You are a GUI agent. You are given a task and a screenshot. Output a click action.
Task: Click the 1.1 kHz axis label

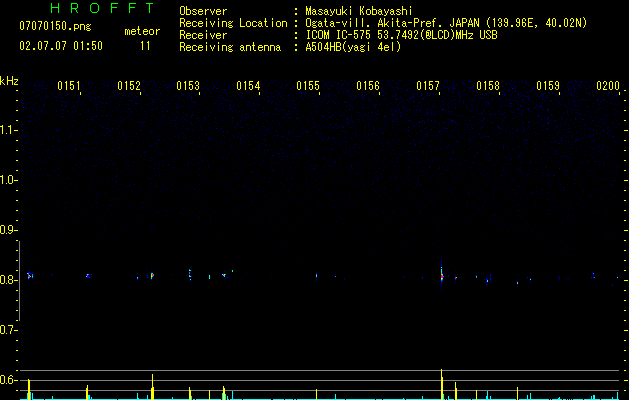(8, 130)
